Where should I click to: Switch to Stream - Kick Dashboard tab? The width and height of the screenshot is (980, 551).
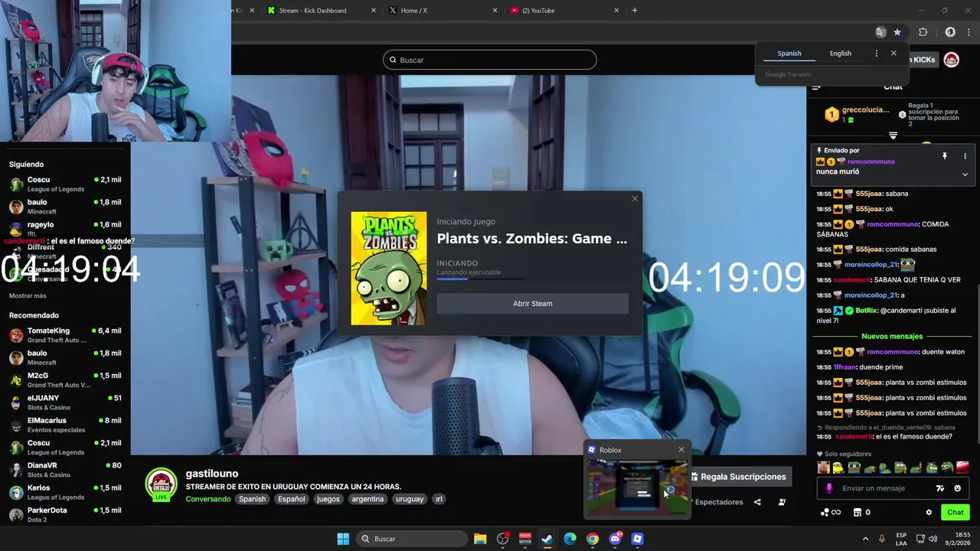click(x=322, y=11)
